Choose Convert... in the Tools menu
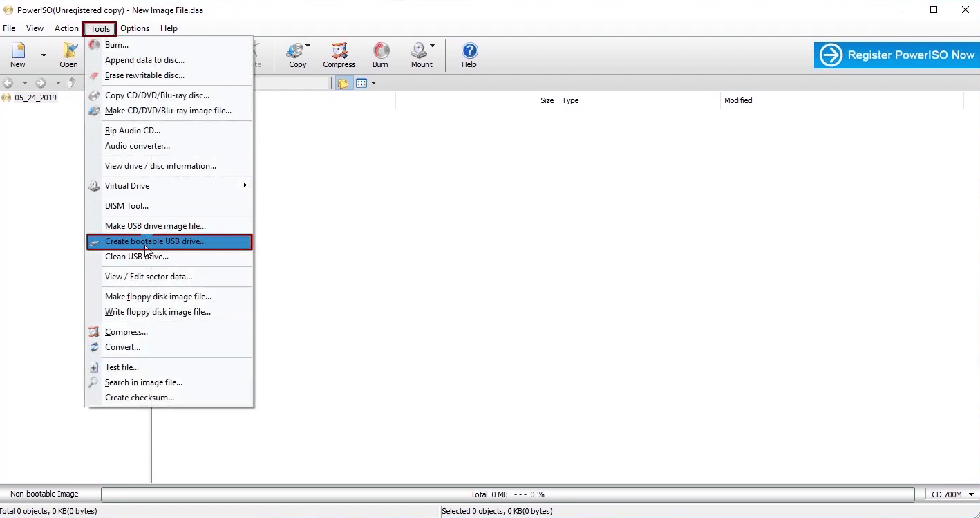Viewport: 980px width, 518px height. pos(169,347)
